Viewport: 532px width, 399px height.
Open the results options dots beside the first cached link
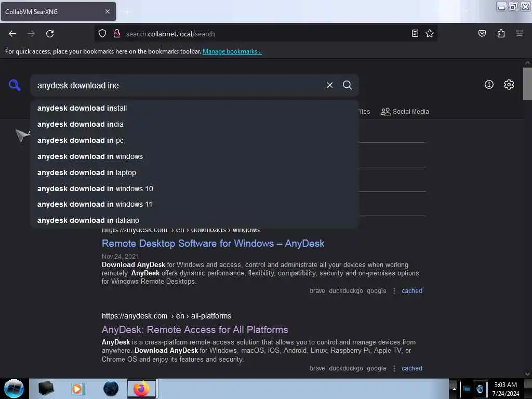(394, 291)
